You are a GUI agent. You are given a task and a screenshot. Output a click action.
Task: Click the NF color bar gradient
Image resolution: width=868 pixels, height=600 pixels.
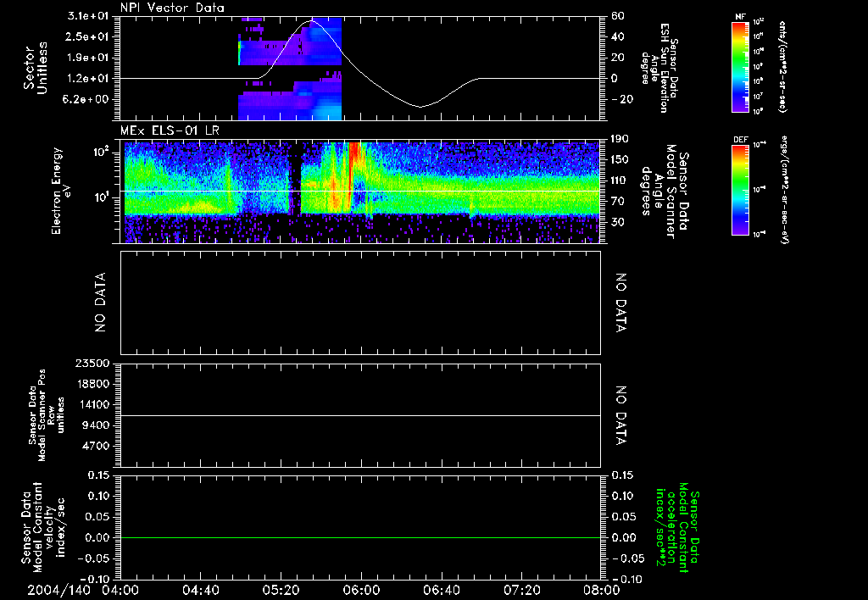pos(741,66)
